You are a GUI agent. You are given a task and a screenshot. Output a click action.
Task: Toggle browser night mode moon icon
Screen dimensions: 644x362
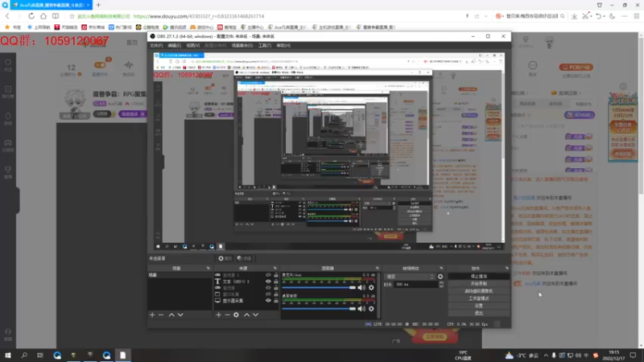pyautogui.click(x=613, y=16)
